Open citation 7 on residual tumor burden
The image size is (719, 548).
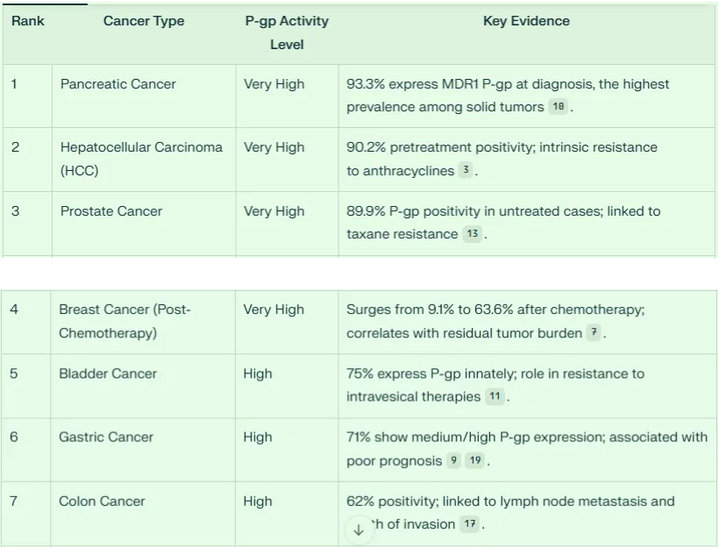coord(593,333)
